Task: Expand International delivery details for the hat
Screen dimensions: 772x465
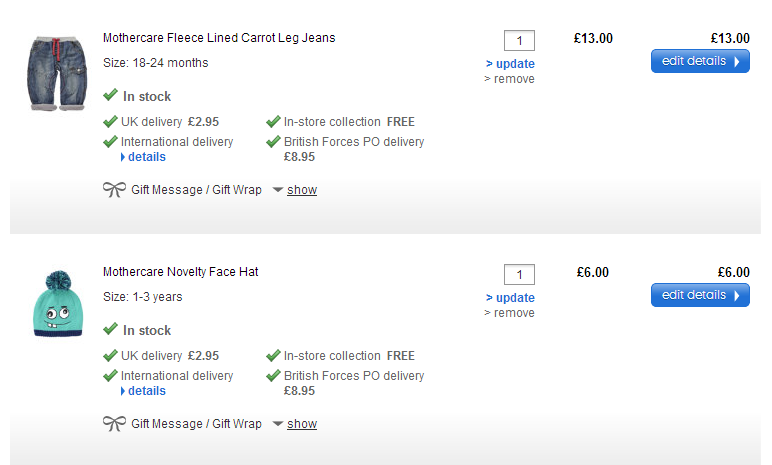Action: [146, 391]
